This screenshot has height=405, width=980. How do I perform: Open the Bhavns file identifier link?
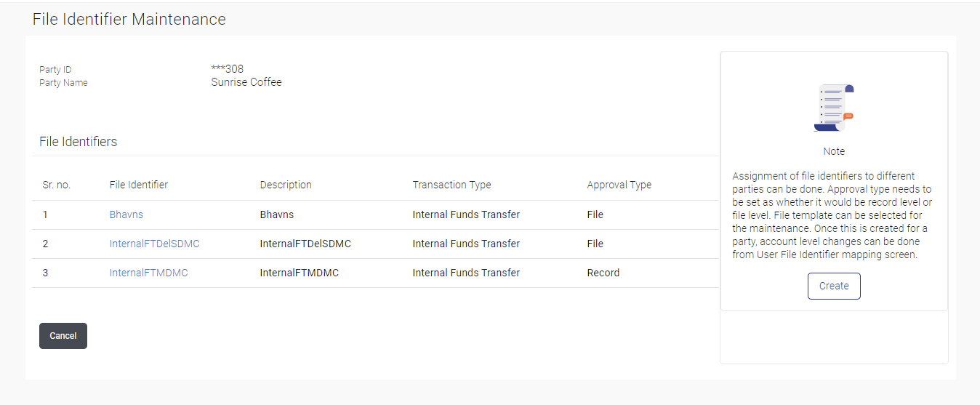coord(126,214)
